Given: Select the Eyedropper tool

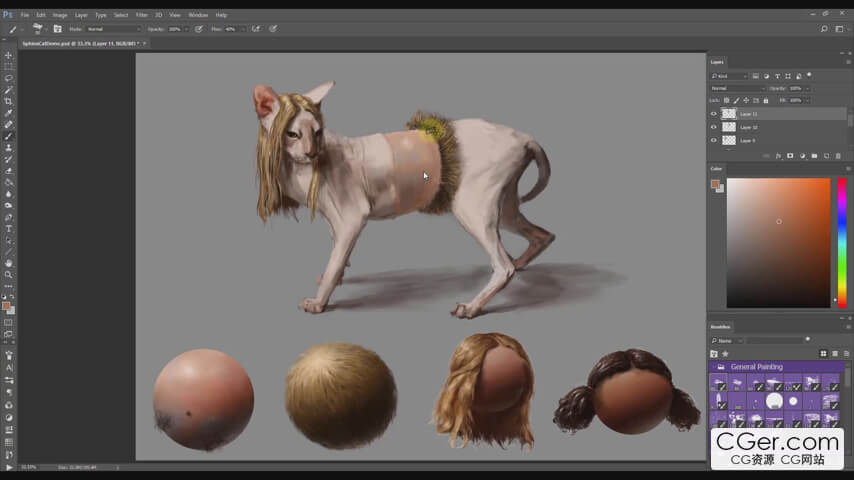Looking at the screenshot, I should coord(9,113).
